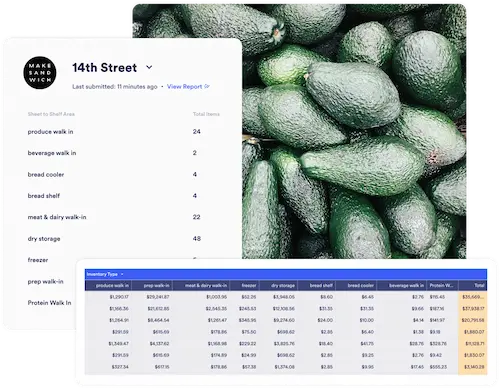Image resolution: width=500 pixels, height=389 pixels.
Task: Select the 14th Street heading
Action: click(x=105, y=68)
